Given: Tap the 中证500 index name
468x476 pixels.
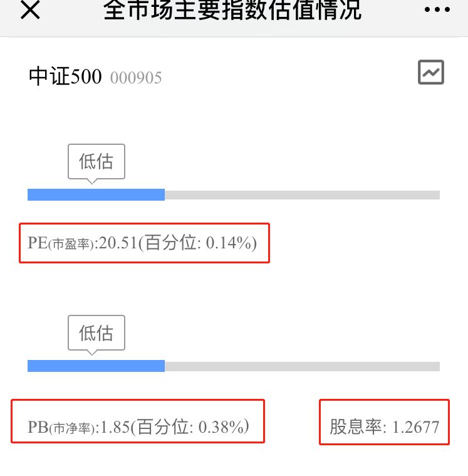Looking at the screenshot, I should point(65,77).
